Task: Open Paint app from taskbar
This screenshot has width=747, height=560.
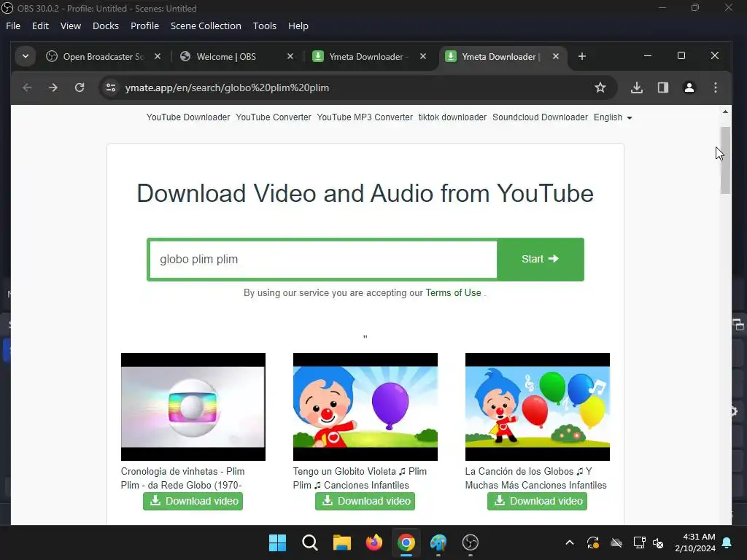Action: 438,542
